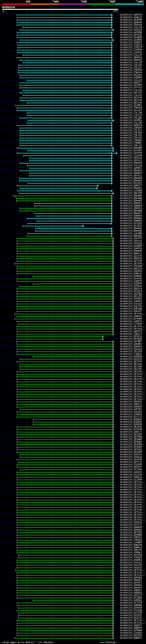The image size is (146, 644).
Task: Select hit label UniRef100_C1K9U9
Action: tap(131, 156)
